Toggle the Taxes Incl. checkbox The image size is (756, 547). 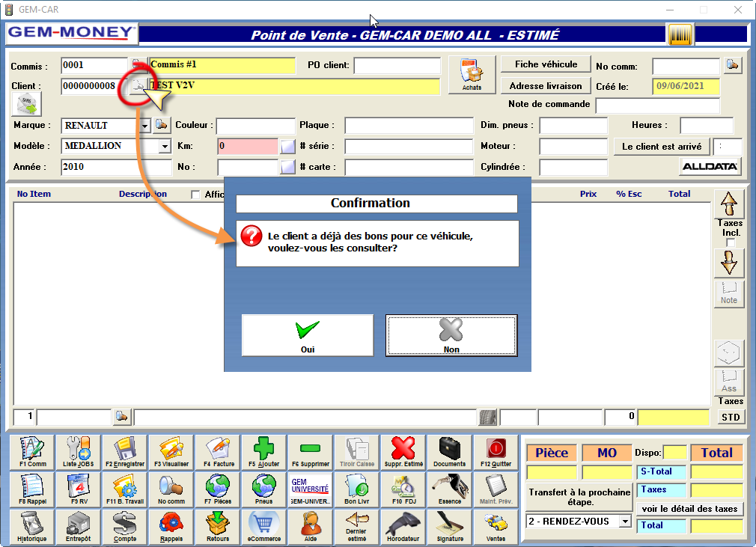[x=731, y=242]
